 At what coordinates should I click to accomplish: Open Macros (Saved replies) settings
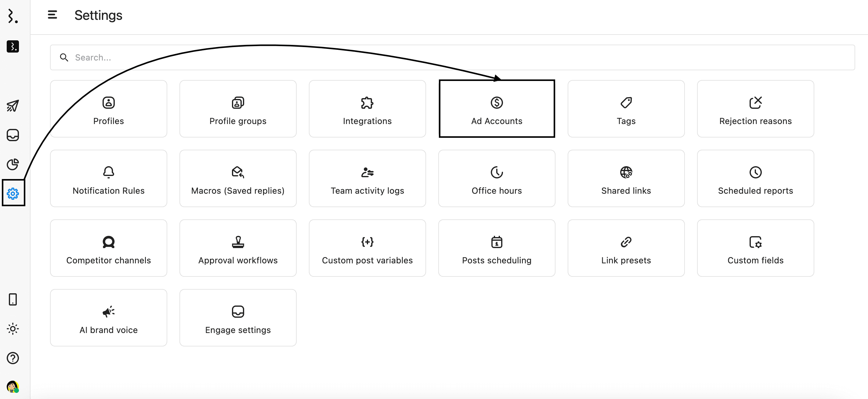pos(238,179)
